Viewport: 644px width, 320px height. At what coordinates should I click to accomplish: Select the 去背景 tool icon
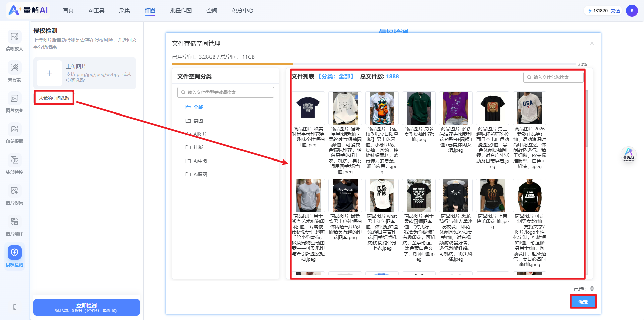14,67
